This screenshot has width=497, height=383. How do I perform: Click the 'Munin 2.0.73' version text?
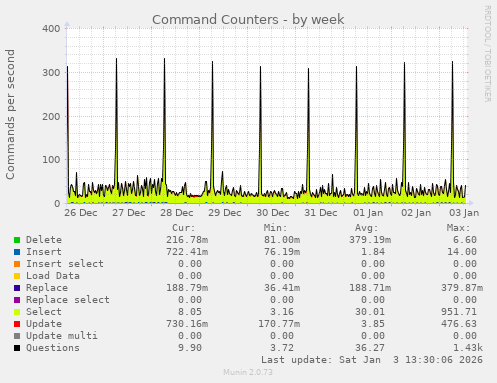(x=248, y=372)
